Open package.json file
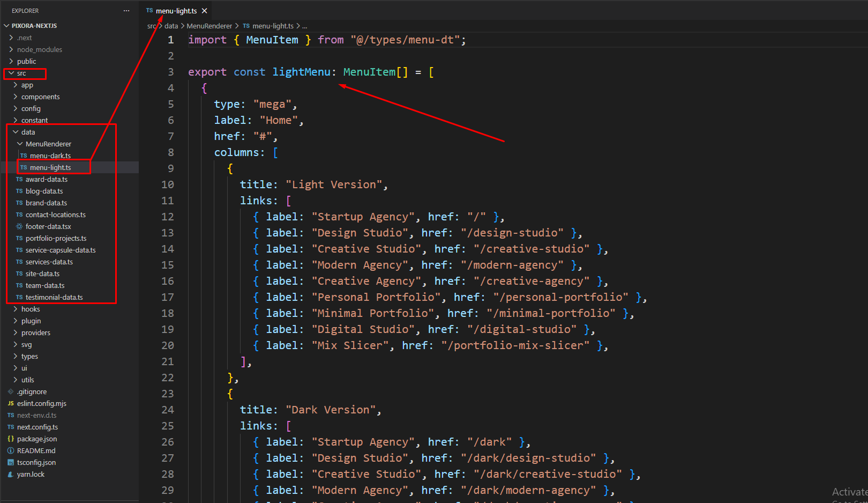The image size is (868, 503). pyautogui.click(x=36, y=439)
